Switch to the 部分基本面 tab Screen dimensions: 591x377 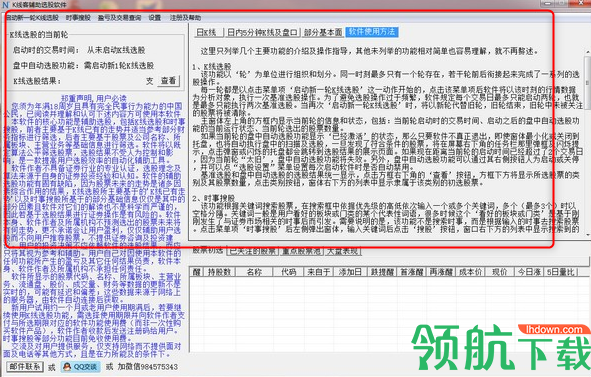[323, 32]
